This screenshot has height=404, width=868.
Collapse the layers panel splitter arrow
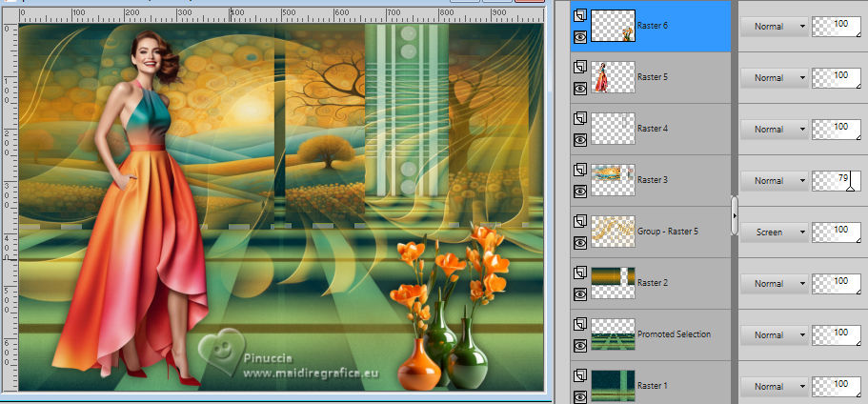(x=735, y=215)
